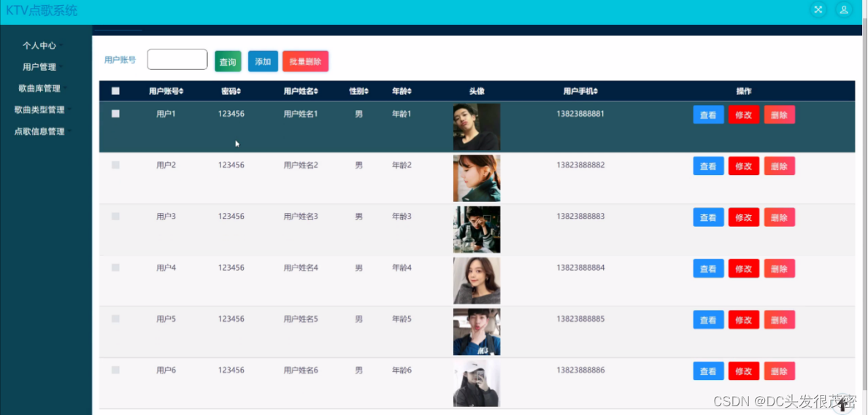
Task: Check the checkbox for 用户3 row
Action: (x=115, y=217)
